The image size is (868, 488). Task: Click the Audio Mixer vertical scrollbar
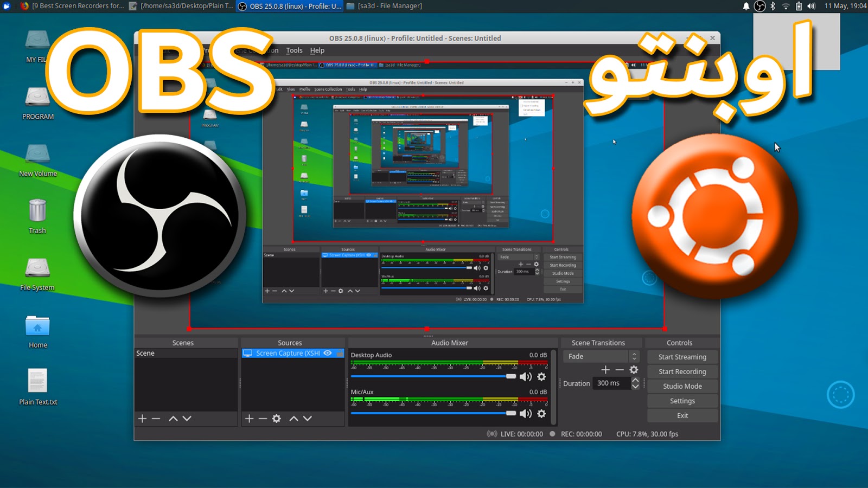553,387
